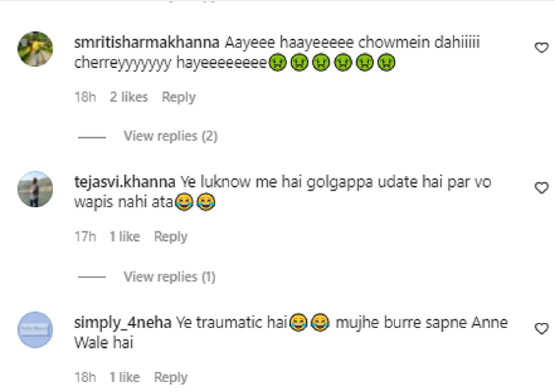The height and width of the screenshot is (392, 555).
Task: Expand View replies (1) under tejasvi.khanna
Action: click(169, 276)
